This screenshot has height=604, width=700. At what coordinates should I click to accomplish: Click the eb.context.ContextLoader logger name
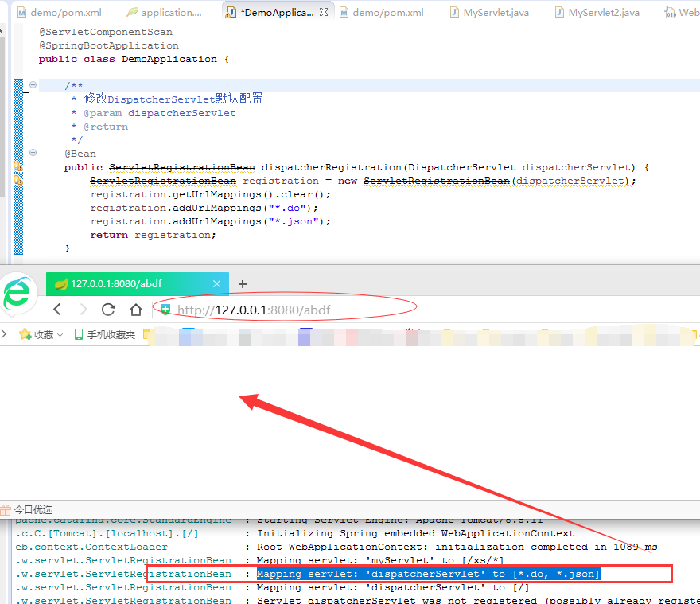coord(91,547)
